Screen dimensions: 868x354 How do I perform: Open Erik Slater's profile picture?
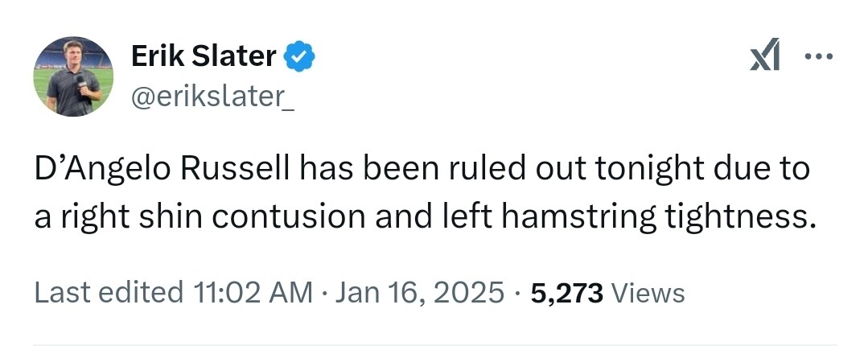tap(73, 76)
